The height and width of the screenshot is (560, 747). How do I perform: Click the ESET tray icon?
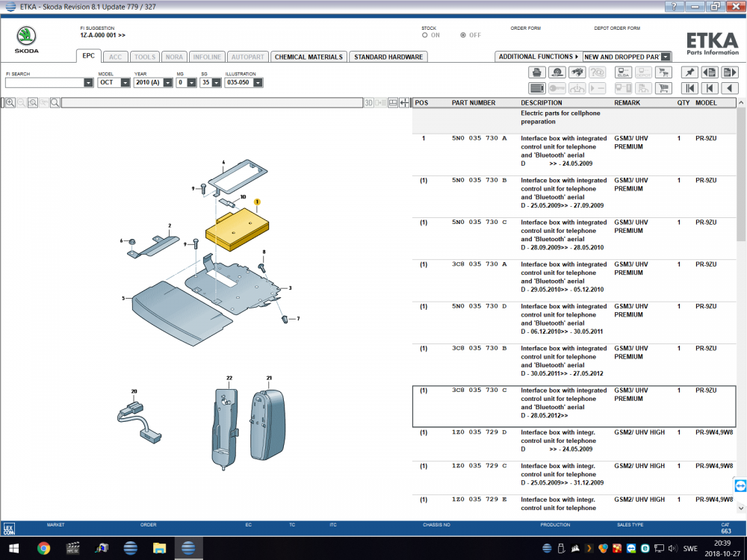click(x=645, y=549)
